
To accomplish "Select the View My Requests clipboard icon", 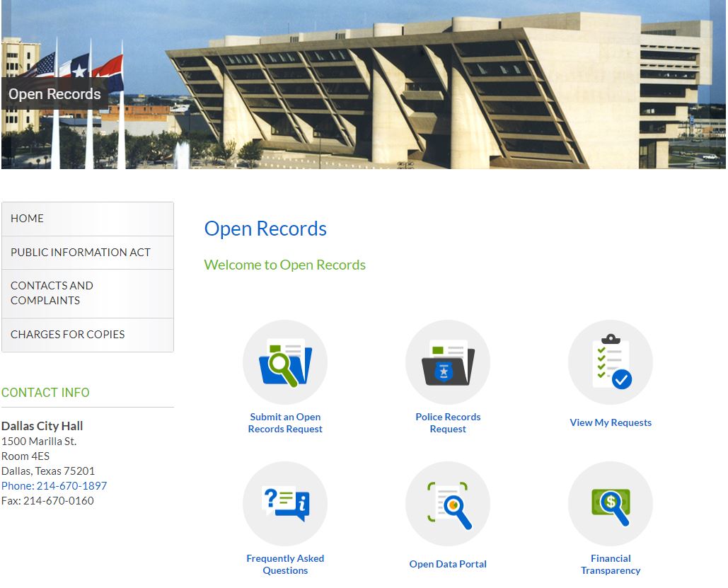I will [611, 362].
